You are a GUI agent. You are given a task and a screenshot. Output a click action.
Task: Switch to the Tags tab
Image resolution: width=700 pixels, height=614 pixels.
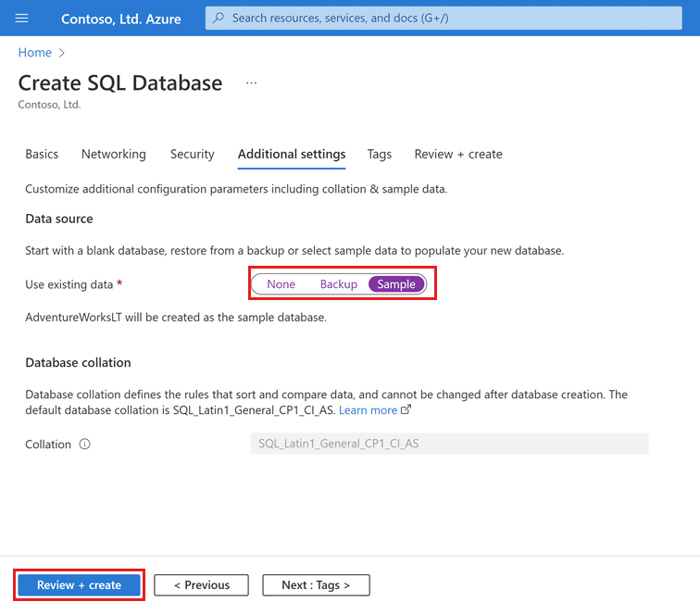pyautogui.click(x=379, y=155)
